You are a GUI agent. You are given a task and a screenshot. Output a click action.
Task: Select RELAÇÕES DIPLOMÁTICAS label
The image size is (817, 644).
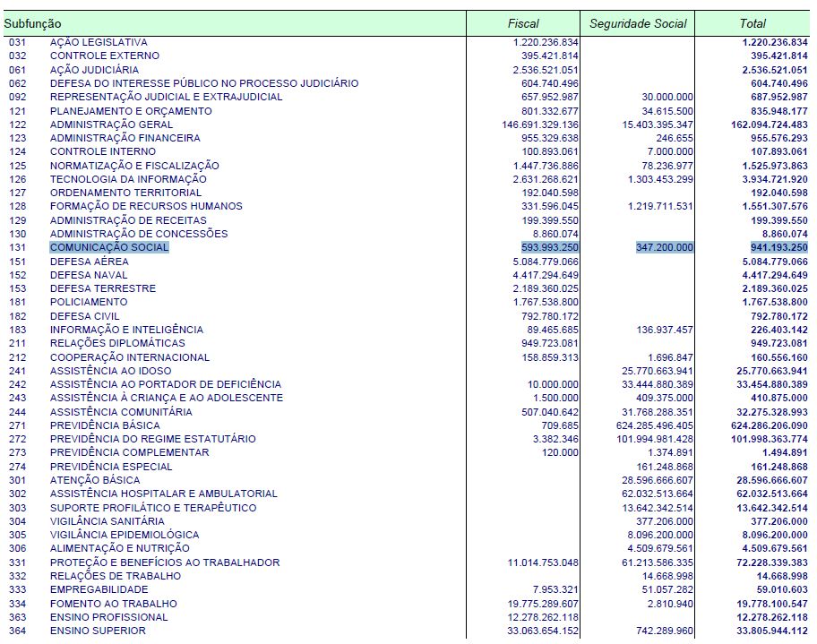tap(117, 343)
